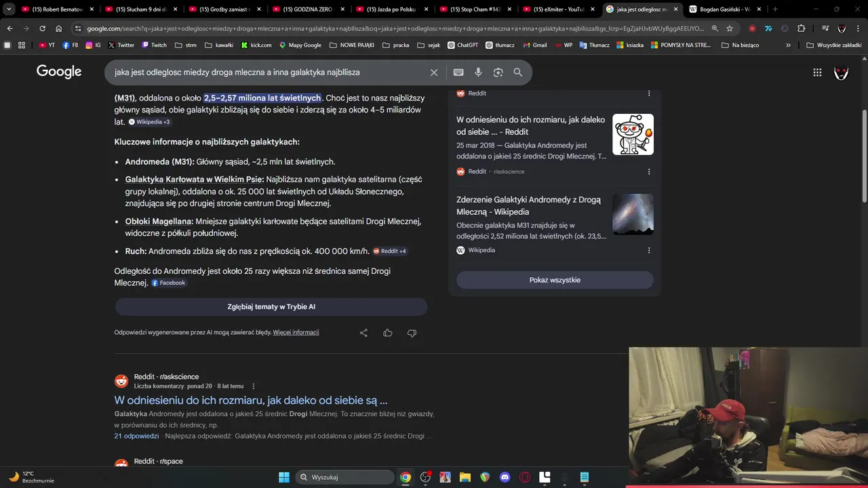
Task: Click the Zgłębiaj tematy w Trybie AI button
Action: tap(271, 307)
